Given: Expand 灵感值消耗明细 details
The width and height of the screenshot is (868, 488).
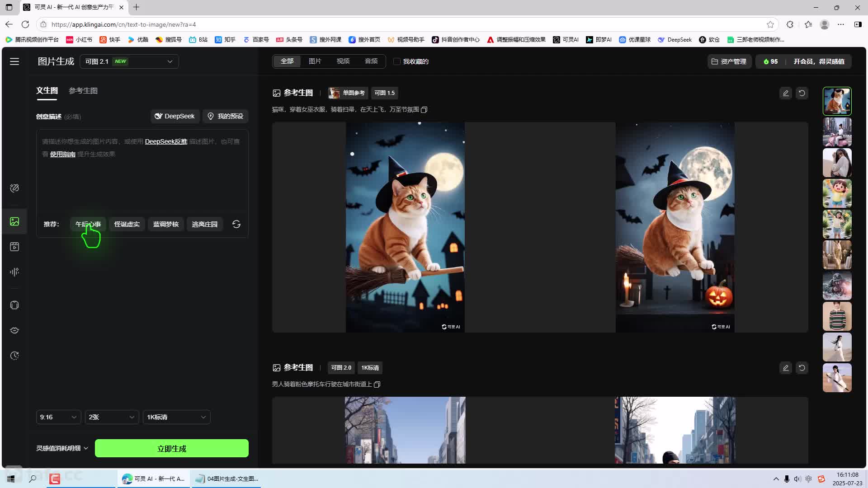Looking at the screenshot, I should pos(62,448).
